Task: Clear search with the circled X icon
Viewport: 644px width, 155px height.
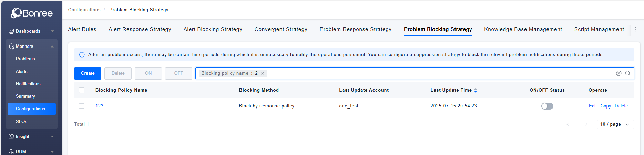Action: coord(619,73)
